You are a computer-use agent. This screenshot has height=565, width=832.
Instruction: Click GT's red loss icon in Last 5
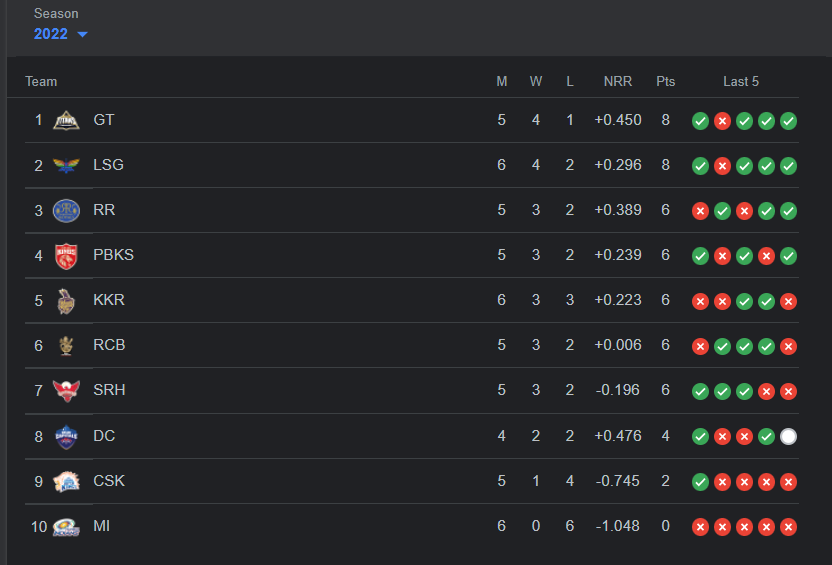coord(722,121)
